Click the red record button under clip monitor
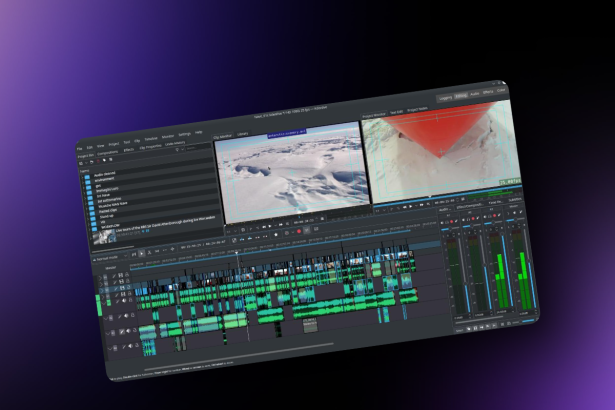 (298, 229)
